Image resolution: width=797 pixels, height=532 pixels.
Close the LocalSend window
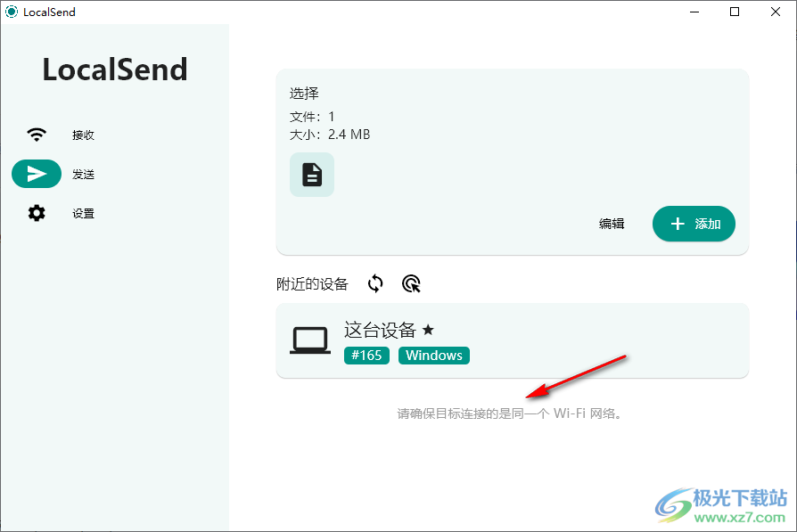click(x=775, y=12)
